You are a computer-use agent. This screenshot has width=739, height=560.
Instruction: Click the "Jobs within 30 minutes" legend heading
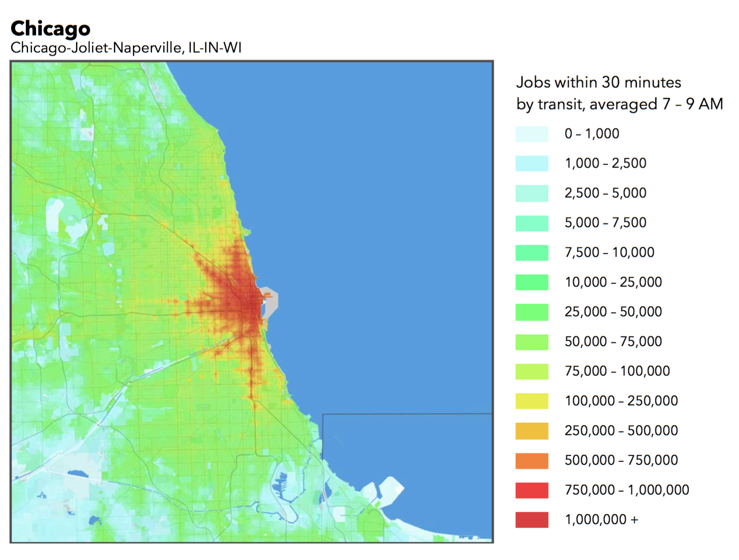598,83
